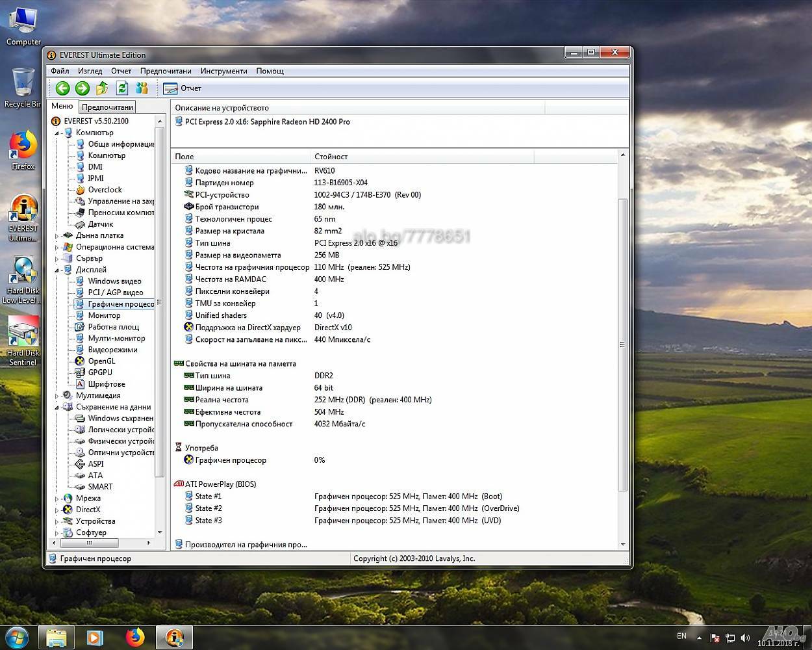Expand the Дънна платка tree node

click(x=57, y=235)
